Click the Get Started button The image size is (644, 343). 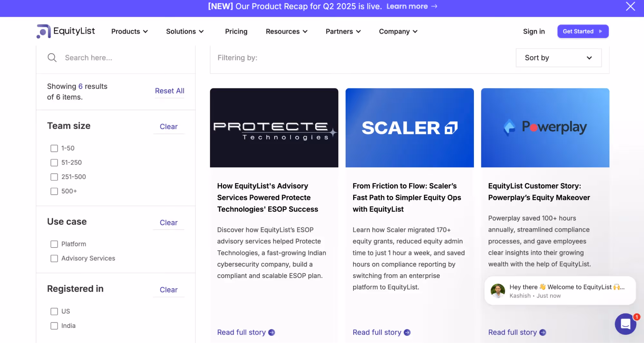pos(583,31)
